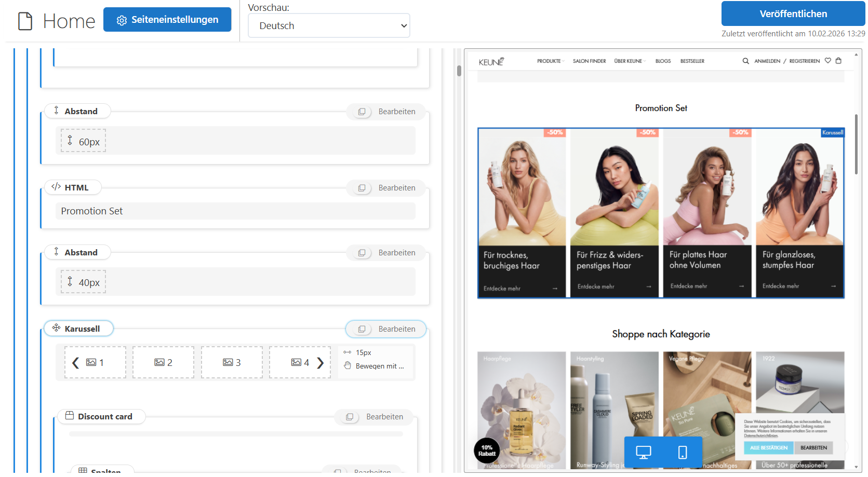Open Seiteneinstellungen page settings
The image size is (868, 477).
click(167, 20)
